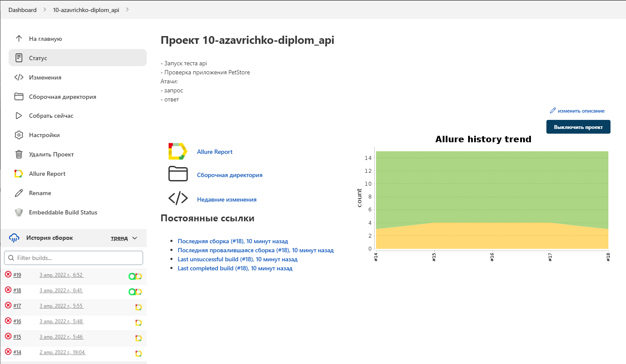Click 'Dashboard' in the breadcrumb

point(22,10)
